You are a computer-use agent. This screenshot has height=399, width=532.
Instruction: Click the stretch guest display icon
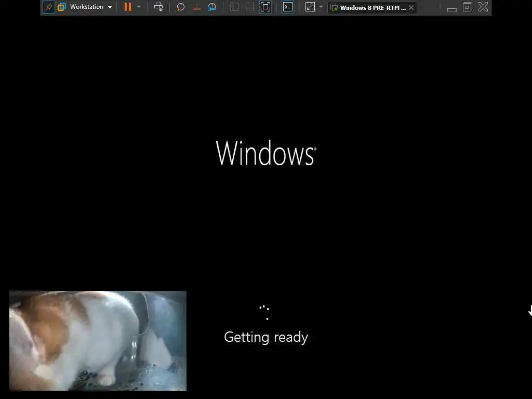point(310,7)
